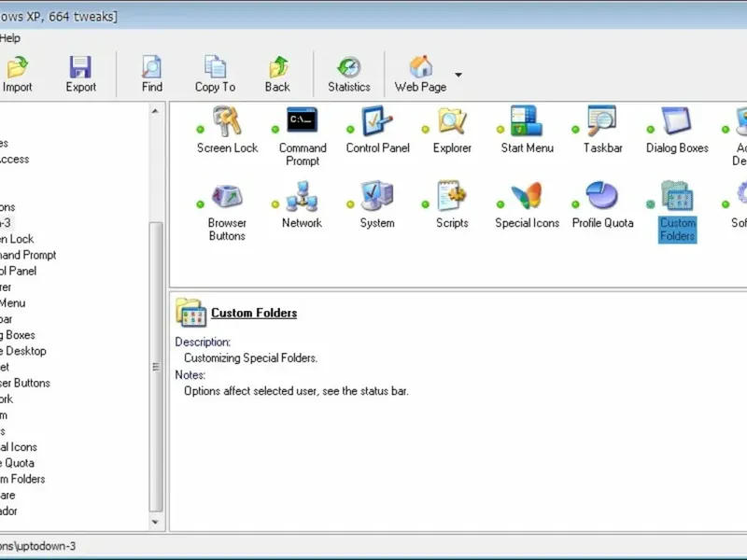This screenshot has width=747, height=560.
Task: Expand the Web Page dropdown arrow
Action: click(458, 75)
